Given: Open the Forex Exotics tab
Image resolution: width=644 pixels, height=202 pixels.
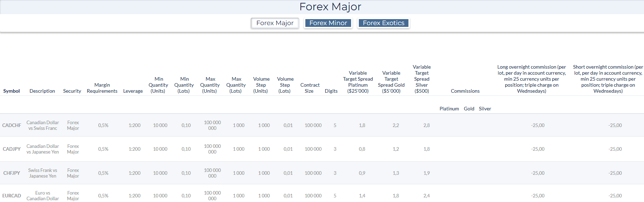Looking at the screenshot, I should click(x=384, y=23).
